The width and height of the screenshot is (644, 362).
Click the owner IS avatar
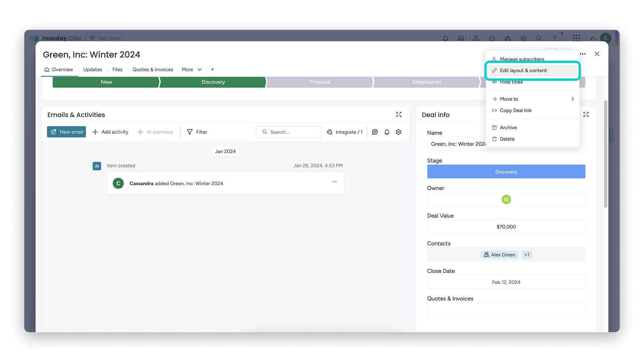[506, 199]
